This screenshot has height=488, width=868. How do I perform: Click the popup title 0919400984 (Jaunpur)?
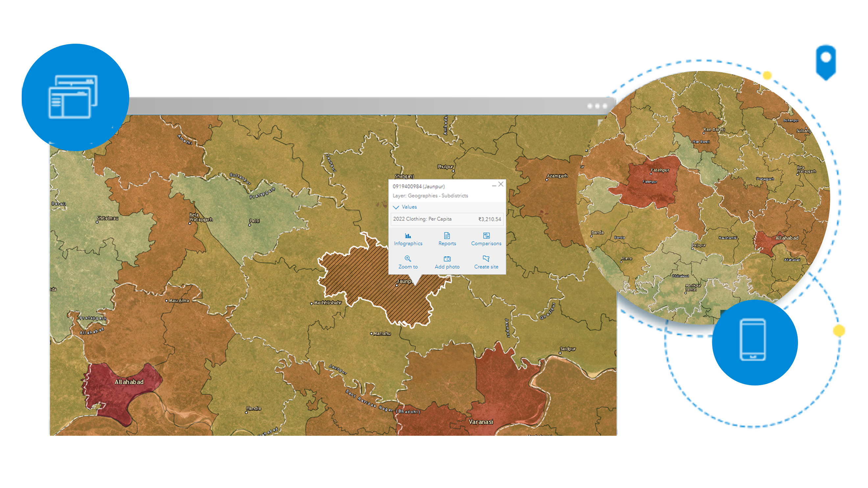[x=419, y=186]
